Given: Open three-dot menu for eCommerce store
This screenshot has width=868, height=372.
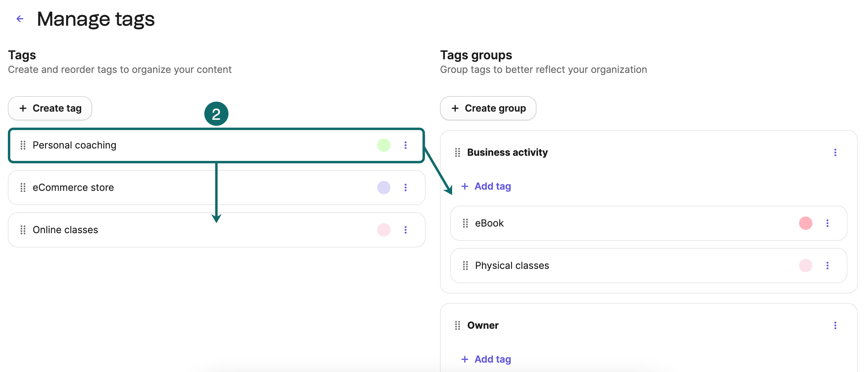Looking at the screenshot, I should coord(405,188).
